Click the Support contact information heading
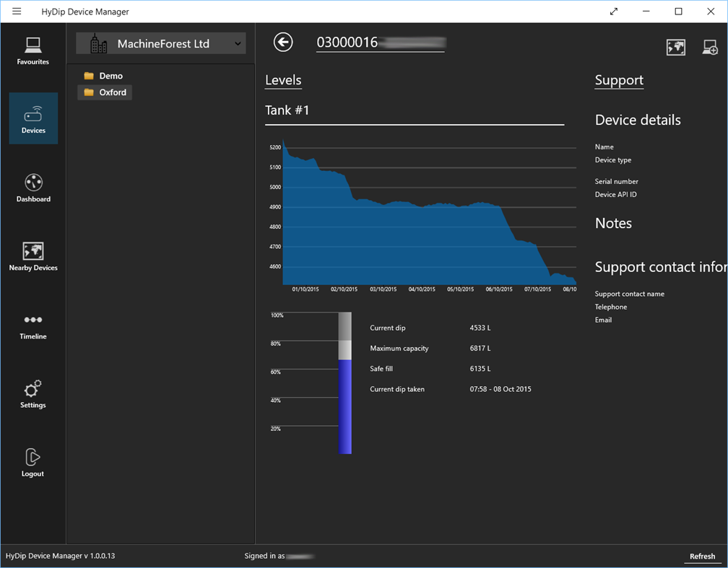The width and height of the screenshot is (728, 568). click(x=661, y=267)
